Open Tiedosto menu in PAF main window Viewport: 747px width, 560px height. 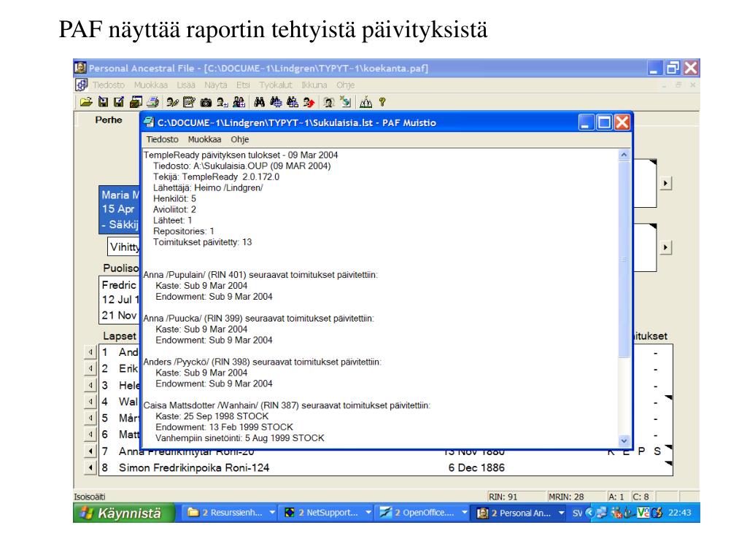point(108,85)
